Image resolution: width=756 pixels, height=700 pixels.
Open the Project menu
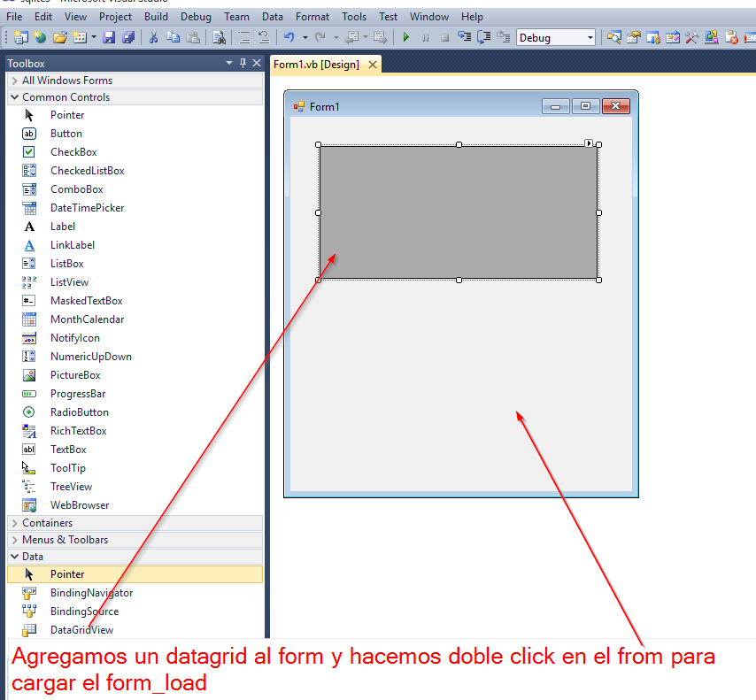click(115, 17)
